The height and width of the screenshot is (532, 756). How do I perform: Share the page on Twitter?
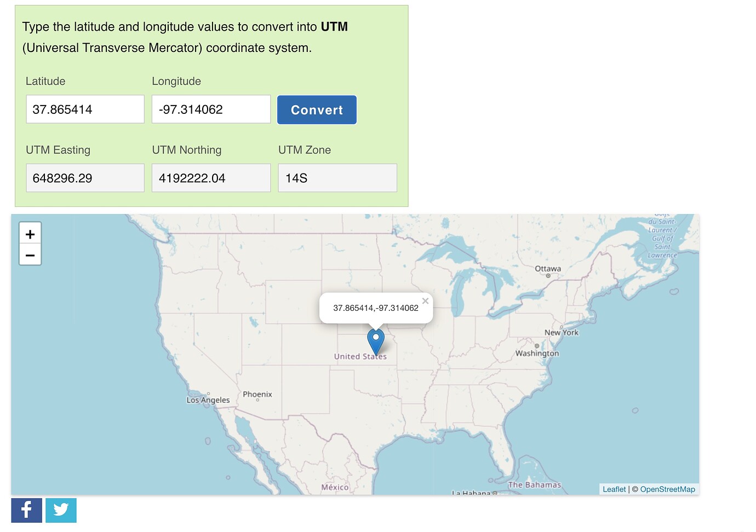[x=61, y=510]
